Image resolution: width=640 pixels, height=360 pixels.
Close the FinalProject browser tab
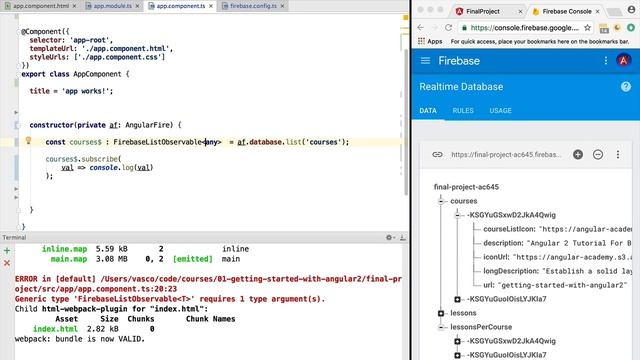click(x=520, y=11)
